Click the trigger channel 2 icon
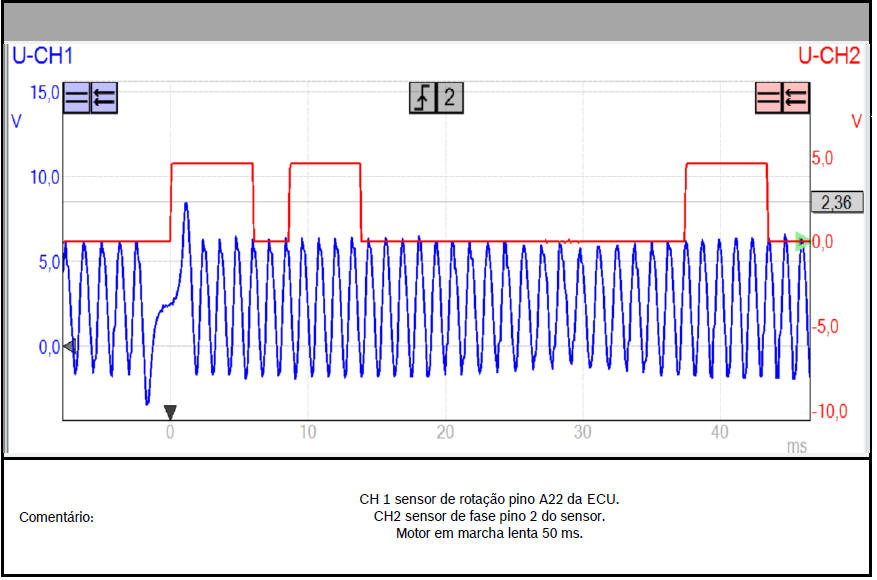 [x=451, y=98]
